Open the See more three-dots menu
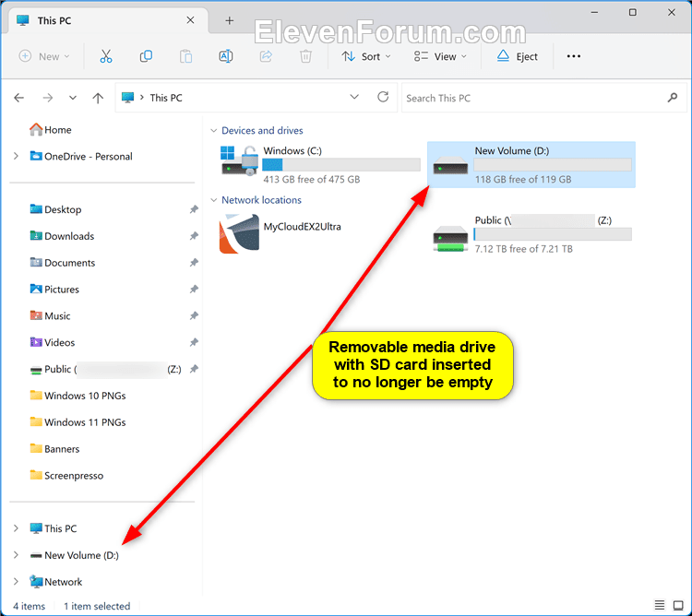692x616 pixels. click(573, 56)
